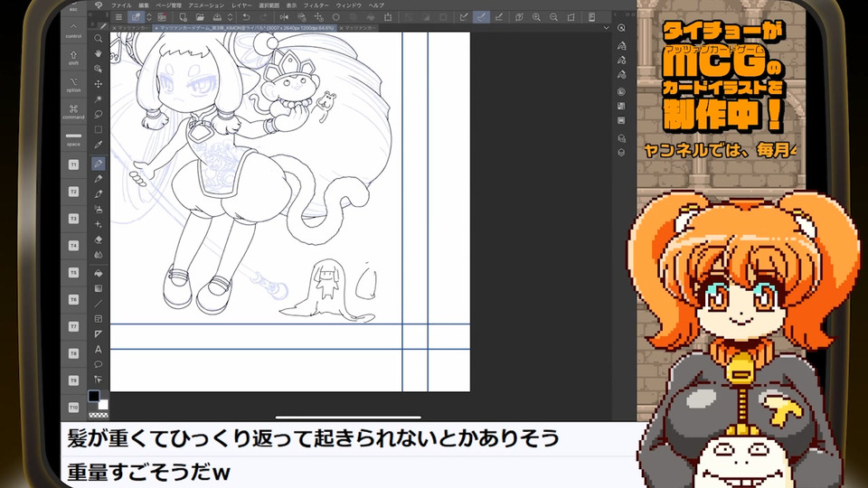Image resolution: width=868 pixels, height=488 pixels.
Task: Expand the canvas tab list chevron
Action: [x=606, y=28]
